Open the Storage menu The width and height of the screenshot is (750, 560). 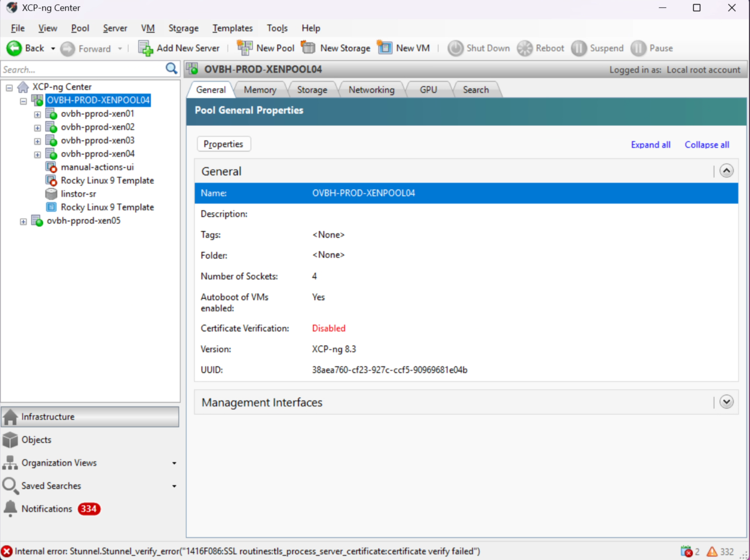(183, 28)
